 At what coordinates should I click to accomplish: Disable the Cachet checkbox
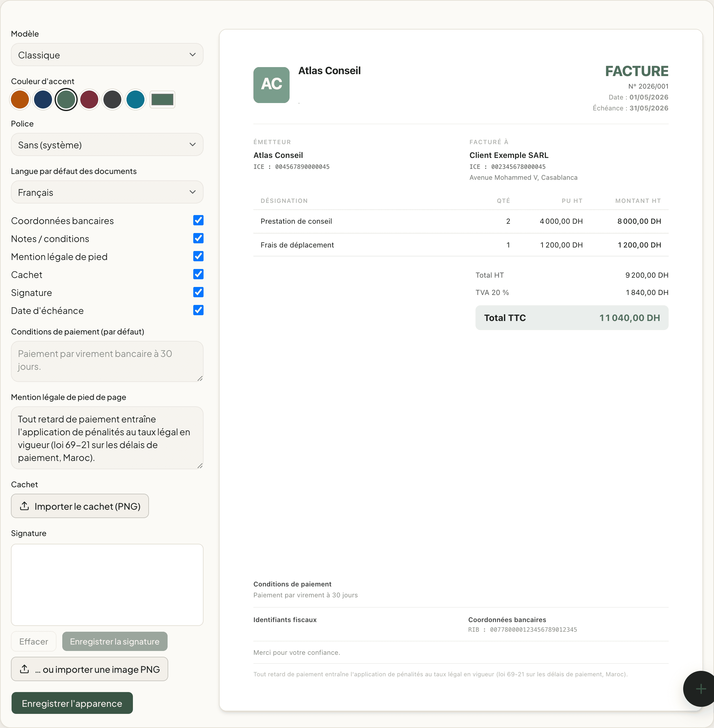(198, 274)
